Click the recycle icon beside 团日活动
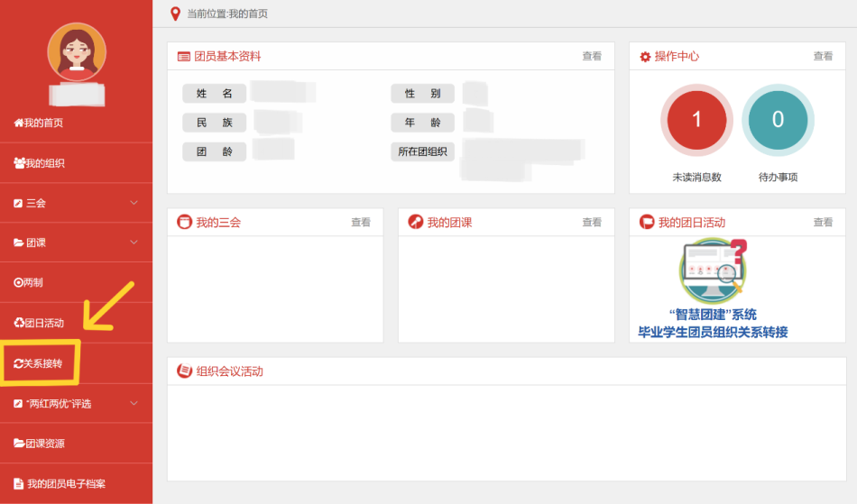The width and height of the screenshot is (857, 504). click(x=19, y=323)
